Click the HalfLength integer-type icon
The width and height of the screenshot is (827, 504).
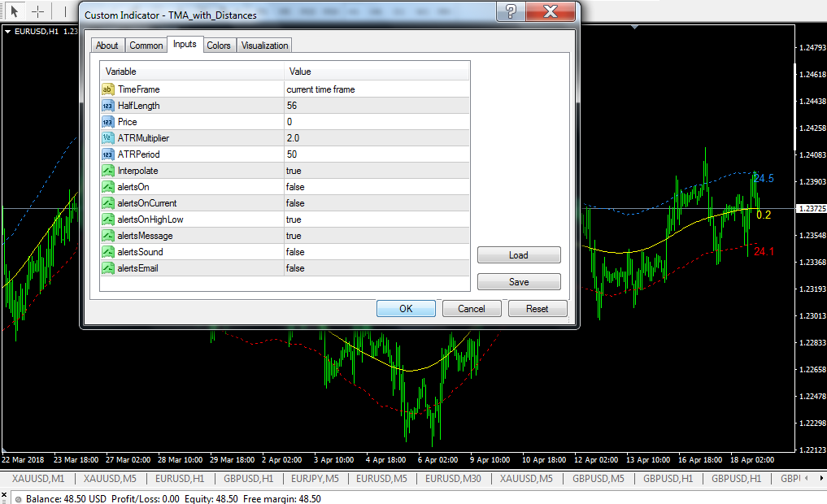coord(107,106)
